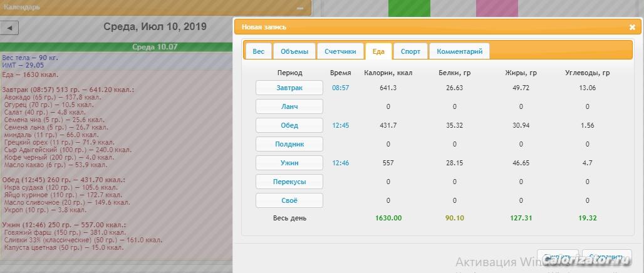Click the Авокадо (65 гр.) entry
Image resolution: width=644 pixels, height=273 pixels.
tap(53, 97)
